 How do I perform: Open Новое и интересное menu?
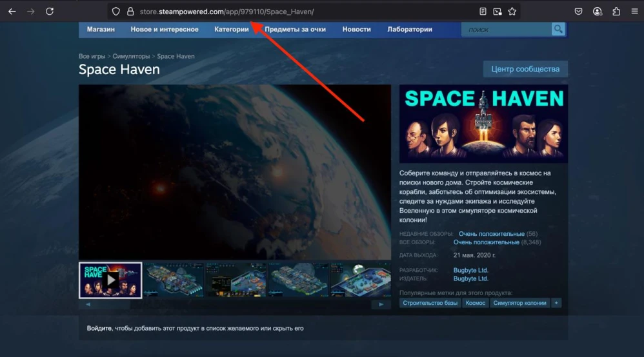click(165, 29)
